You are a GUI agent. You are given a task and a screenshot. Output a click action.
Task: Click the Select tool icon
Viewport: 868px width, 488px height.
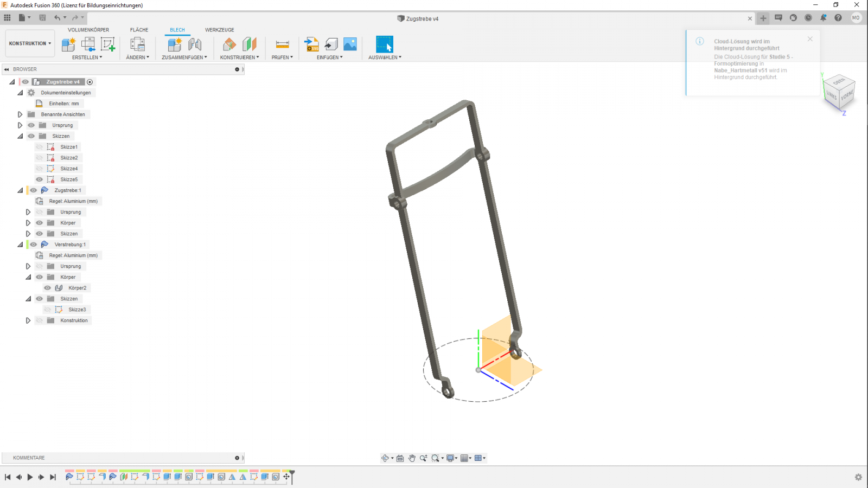(x=385, y=44)
